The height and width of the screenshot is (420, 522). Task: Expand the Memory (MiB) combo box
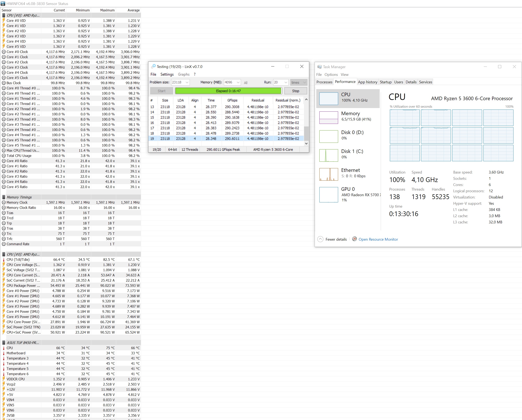coord(238,83)
